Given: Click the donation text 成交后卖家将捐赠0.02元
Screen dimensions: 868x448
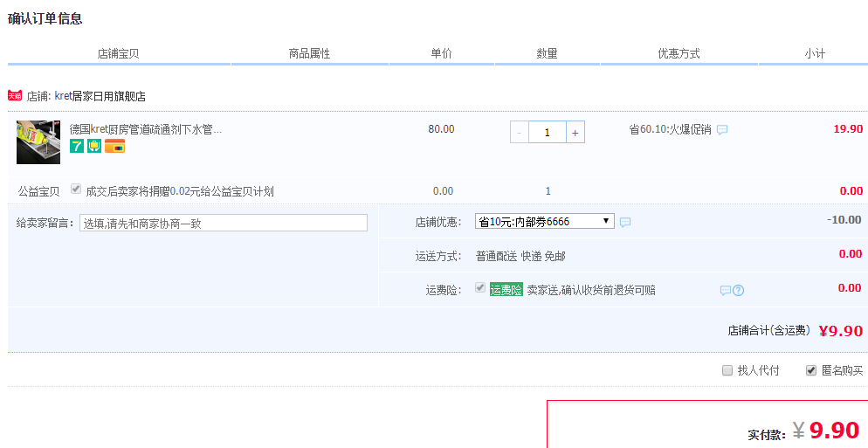Looking at the screenshot, I should click(180, 191).
